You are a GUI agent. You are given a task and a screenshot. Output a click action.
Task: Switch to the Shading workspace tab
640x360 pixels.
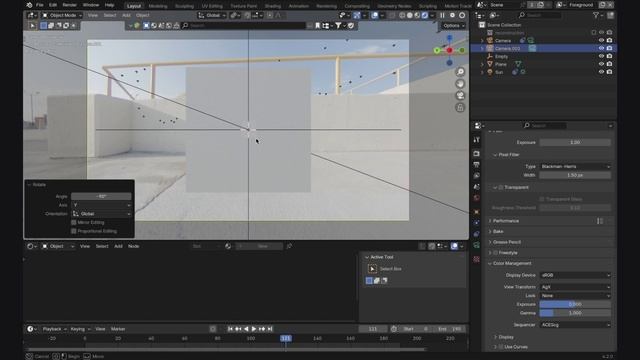[273, 6]
